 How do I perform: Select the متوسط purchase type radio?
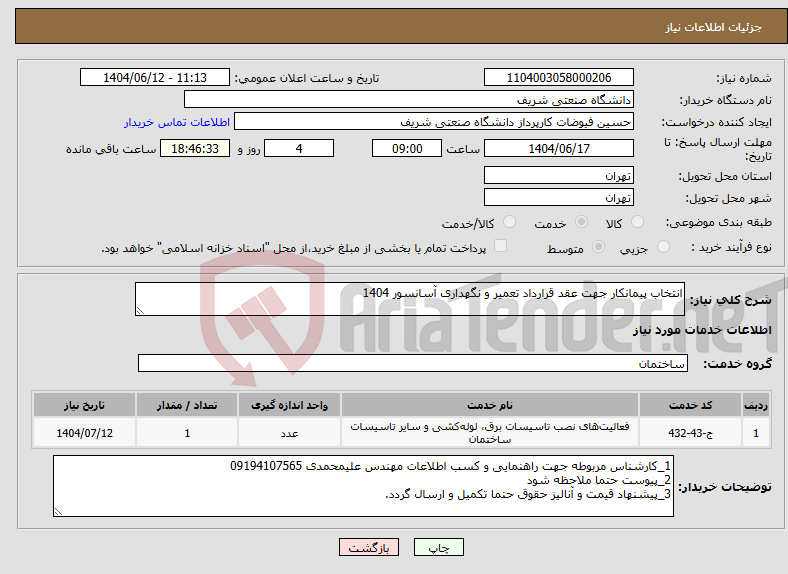pos(598,246)
